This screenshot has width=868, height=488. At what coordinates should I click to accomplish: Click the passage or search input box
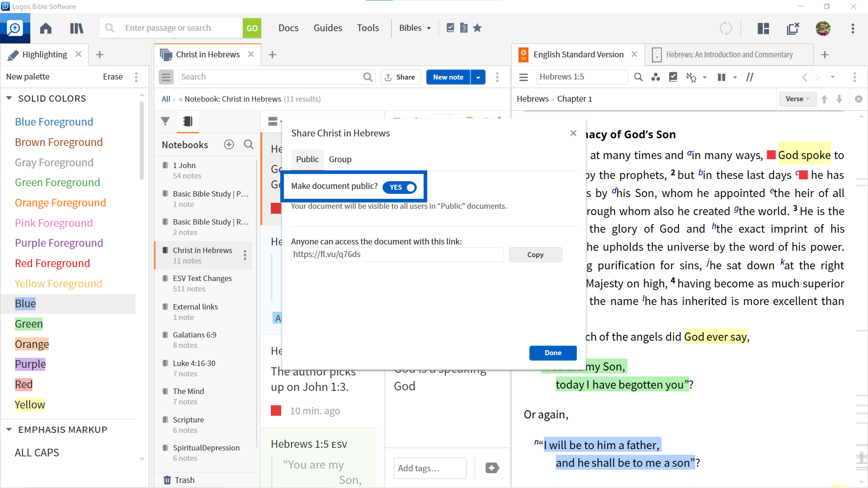pos(181,28)
